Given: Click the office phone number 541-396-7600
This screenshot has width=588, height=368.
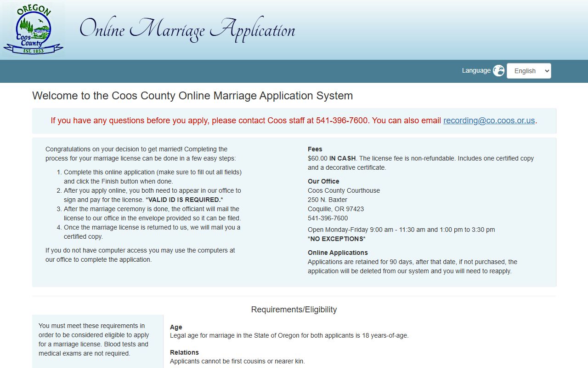Looking at the screenshot, I should (328, 218).
